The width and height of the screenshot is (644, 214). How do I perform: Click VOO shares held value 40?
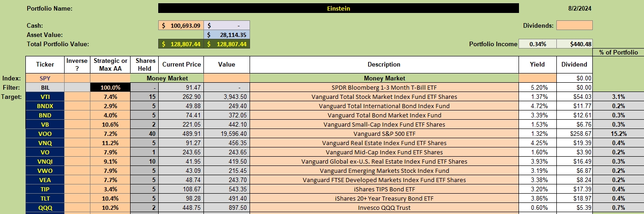tap(144, 134)
